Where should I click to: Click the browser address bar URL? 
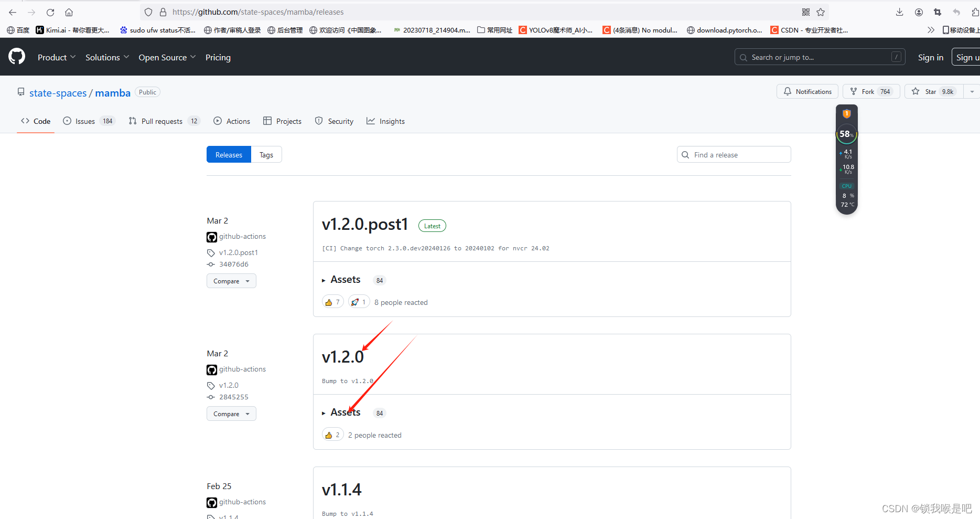[x=258, y=12]
